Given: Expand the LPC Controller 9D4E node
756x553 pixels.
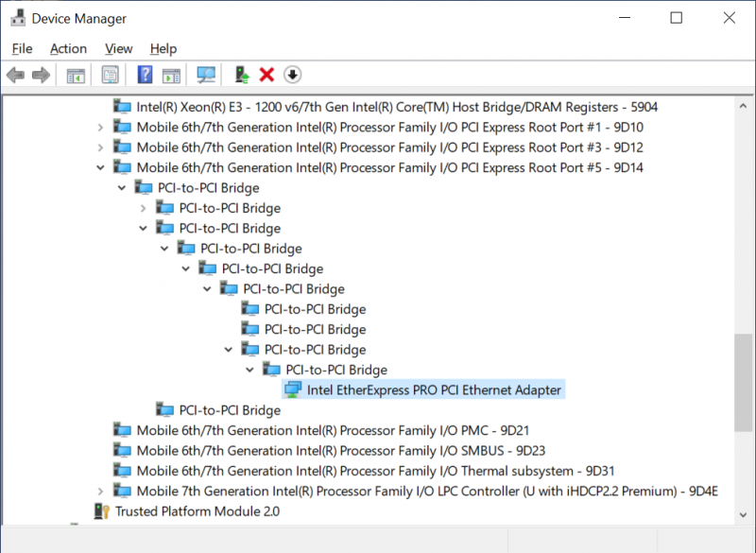Looking at the screenshot, I should [x=100, y=492].
